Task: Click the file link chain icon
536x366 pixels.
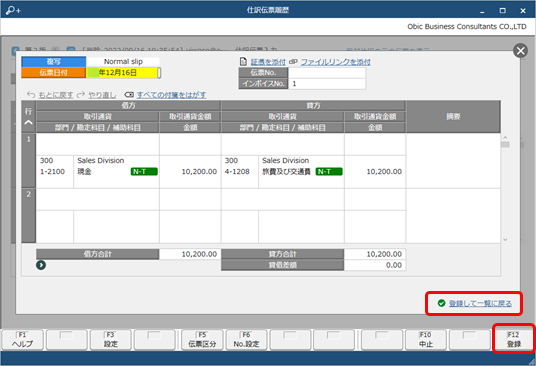Action: coord(293,62)
